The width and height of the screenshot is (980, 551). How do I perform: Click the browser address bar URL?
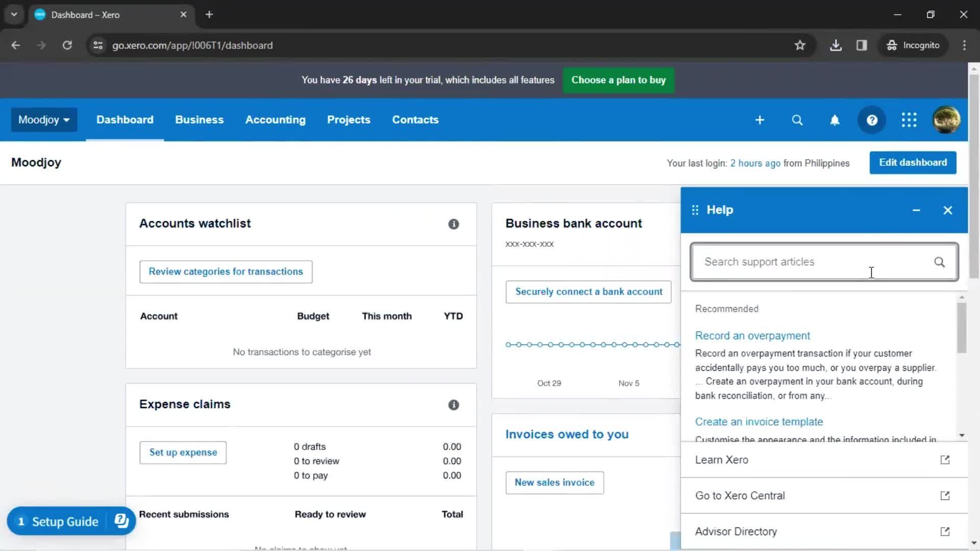point(192,45)
